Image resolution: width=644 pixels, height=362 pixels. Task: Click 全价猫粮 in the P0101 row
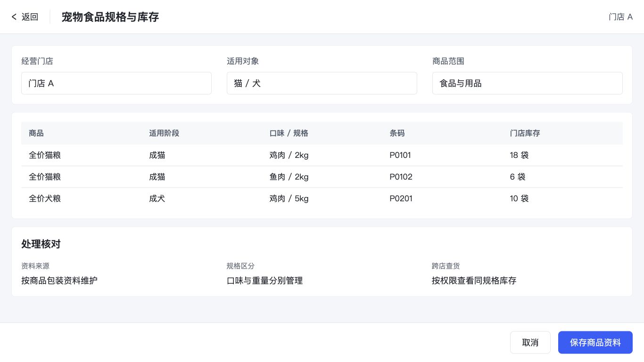click(x=45, y=155)
